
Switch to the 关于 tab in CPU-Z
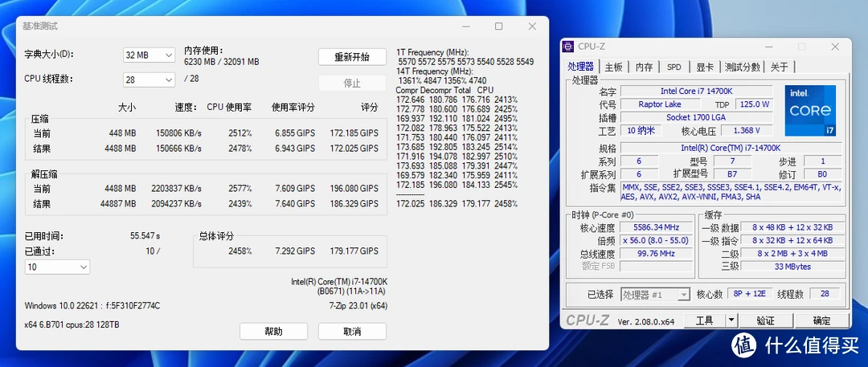click(779, 67)
